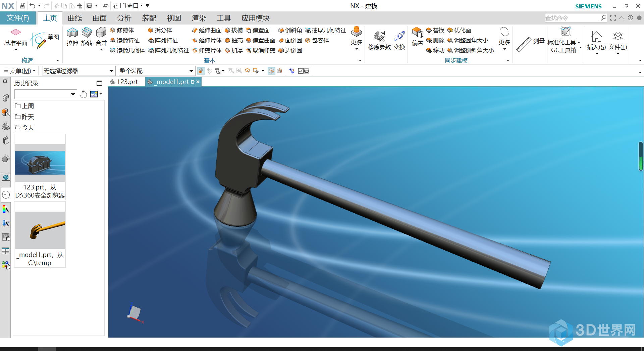
Task: Click the history clock icon in sidebar
Action: point(6,195)
